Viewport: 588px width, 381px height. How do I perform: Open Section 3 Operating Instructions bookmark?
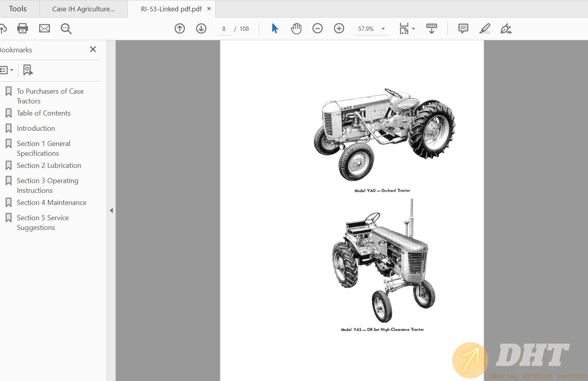(x=47, y=185)
